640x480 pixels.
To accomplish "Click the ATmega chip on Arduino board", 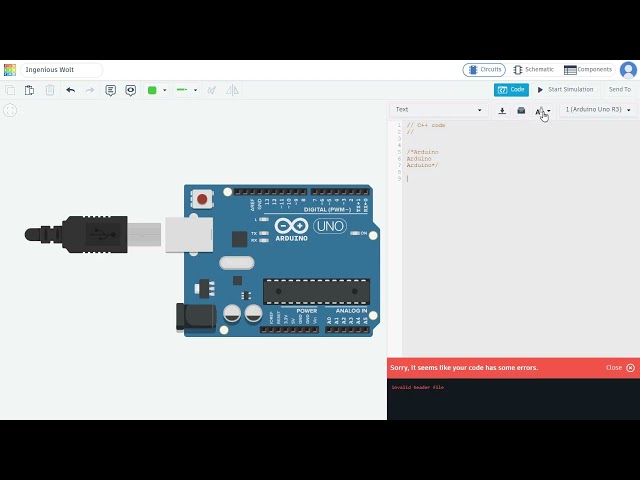I will click(x=316, y=291).
